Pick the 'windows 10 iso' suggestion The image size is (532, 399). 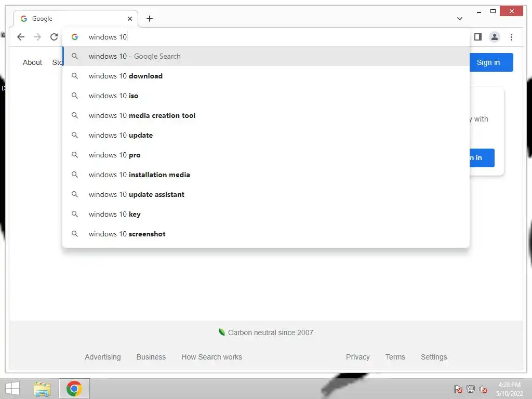(x=267, y=96)
